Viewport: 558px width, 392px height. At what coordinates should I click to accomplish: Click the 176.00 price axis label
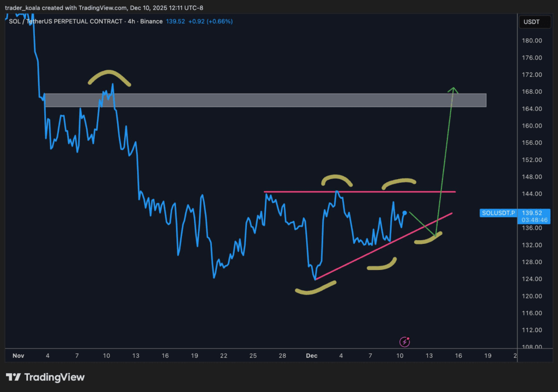[x=532, y=58]
